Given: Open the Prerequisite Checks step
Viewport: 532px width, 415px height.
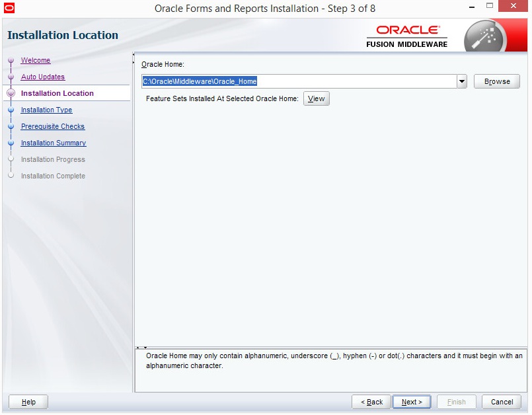Looking at the screenshot, I should [53, 127].
